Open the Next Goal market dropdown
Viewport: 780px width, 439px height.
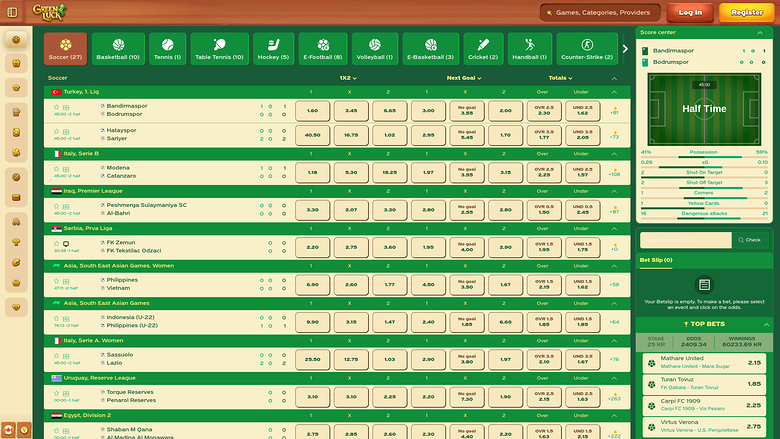pyautogui.click(x=464, y=78)
